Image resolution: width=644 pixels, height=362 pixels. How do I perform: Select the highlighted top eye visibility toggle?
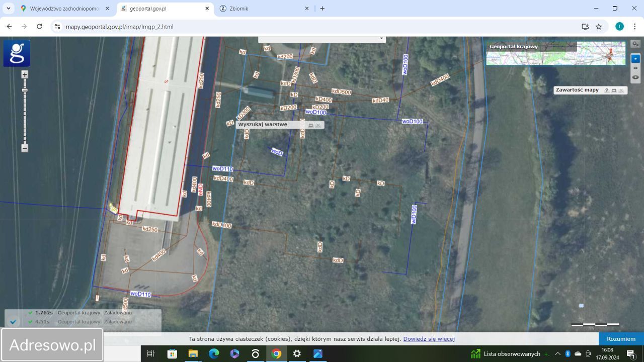[x=635, y=58]
